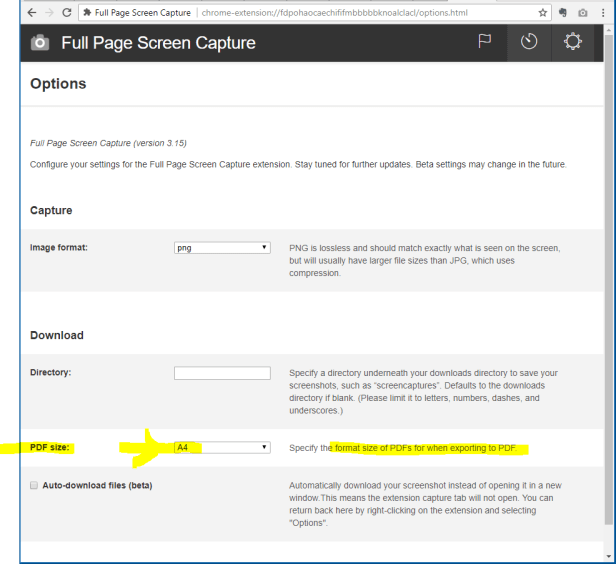The width and height of the screenshot is (616, 564).
Task: Open the Image format dropdown
Action: [x=222, y=247]
